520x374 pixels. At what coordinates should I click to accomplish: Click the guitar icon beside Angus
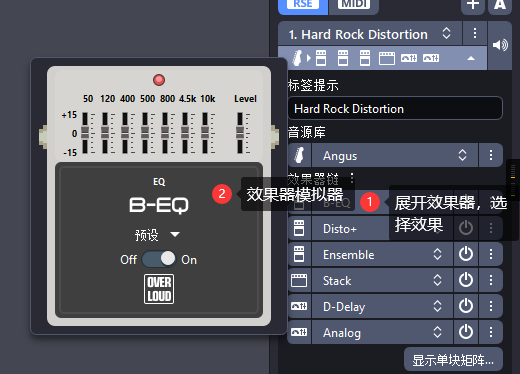[299, 155]
